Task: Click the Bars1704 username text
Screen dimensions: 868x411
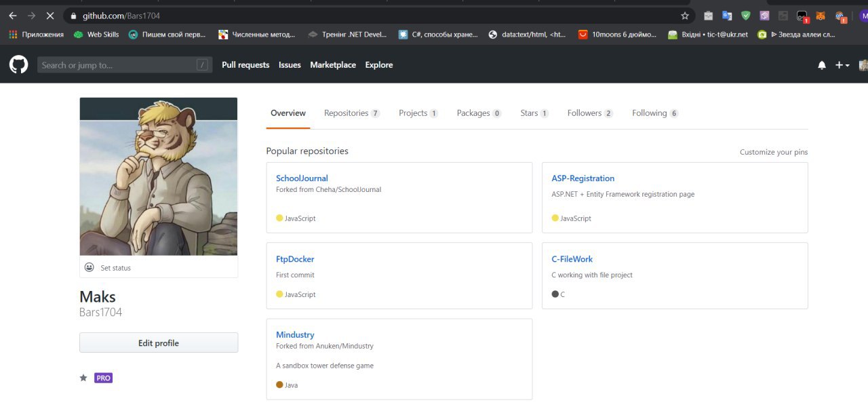Action: (x=101, y=313)
